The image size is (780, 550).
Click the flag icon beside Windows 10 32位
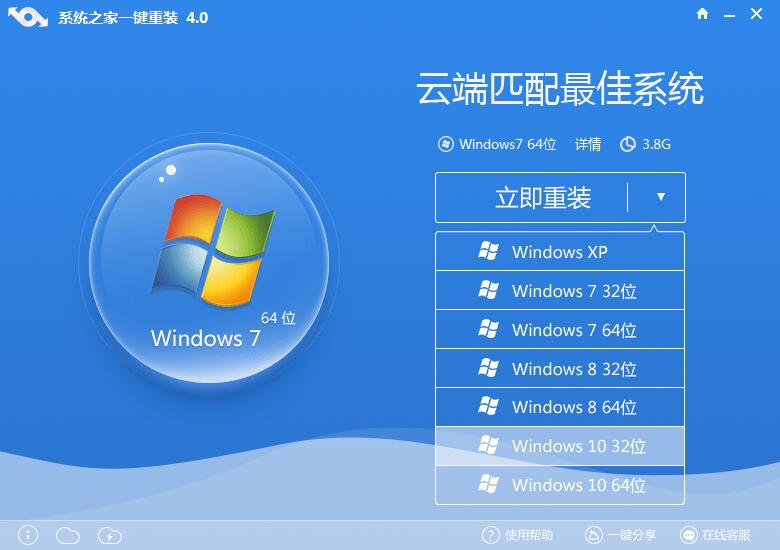coord(488,445)
